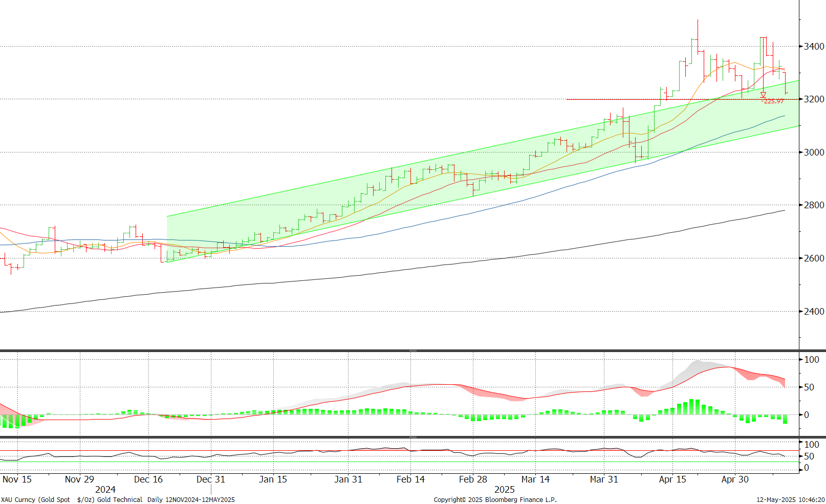Viewport: 826px width, 504px height.
Task: Click the divider grip below the price chart
Action: [x=413, y=350]
